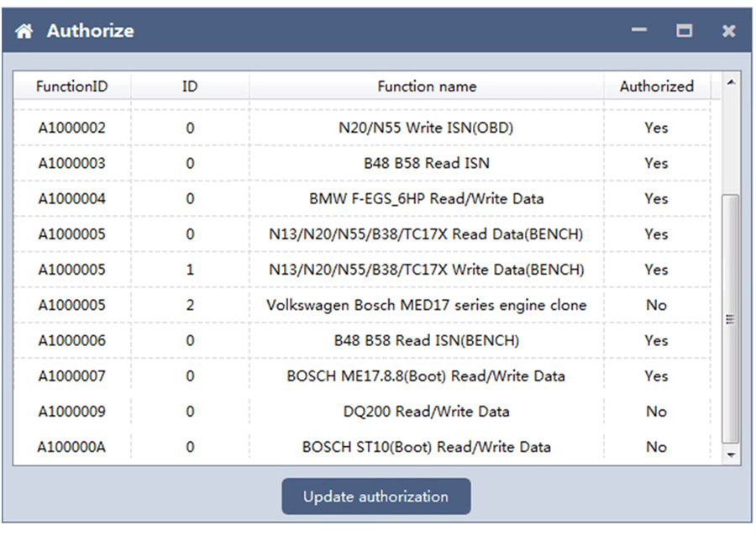Click FunctionID cell A1000003
756x536 pixels.
click(x=72, y=163)
